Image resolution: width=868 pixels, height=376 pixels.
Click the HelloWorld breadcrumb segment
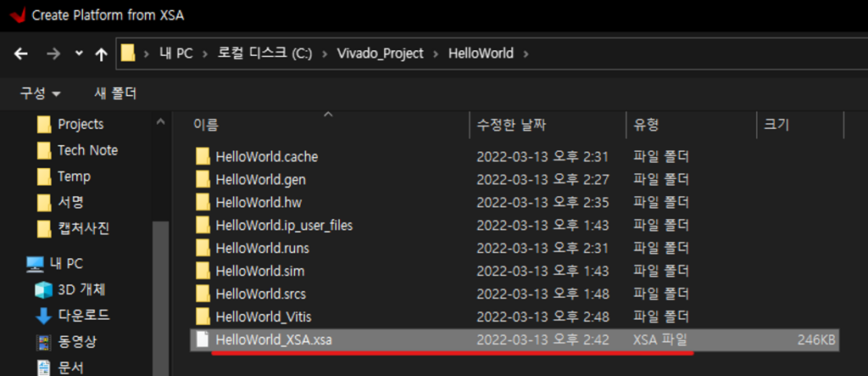click(x=481, y=53)
